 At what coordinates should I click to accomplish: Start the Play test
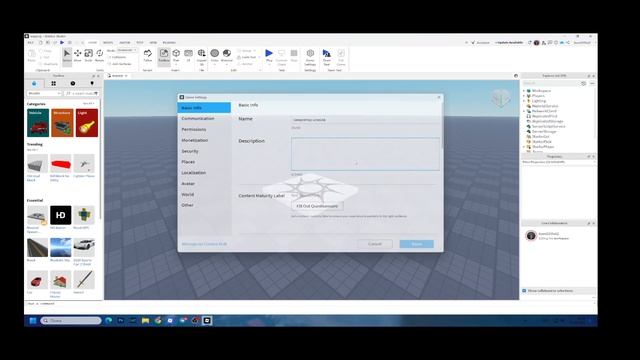tap(269, 55)
